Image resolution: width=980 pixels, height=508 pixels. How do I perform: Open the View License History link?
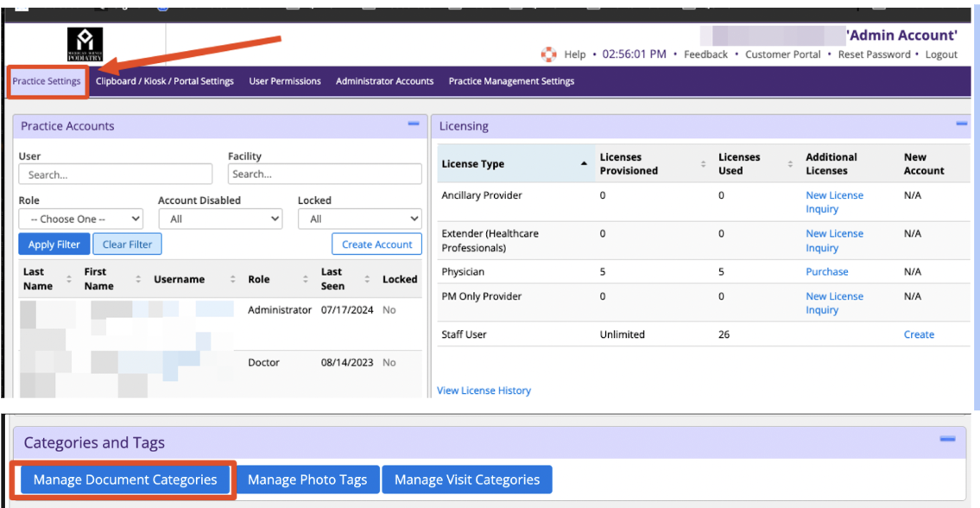click(x=484, y=391)
